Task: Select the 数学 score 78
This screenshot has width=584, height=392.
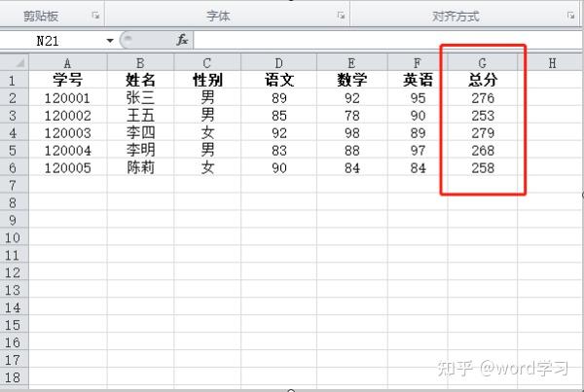Action: (x=352, y=115)
